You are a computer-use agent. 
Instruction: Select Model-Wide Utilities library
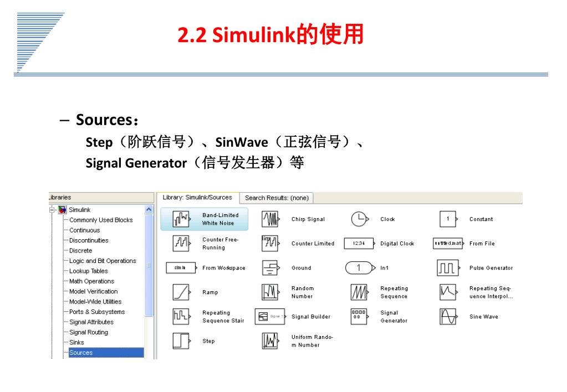point(95,302)
